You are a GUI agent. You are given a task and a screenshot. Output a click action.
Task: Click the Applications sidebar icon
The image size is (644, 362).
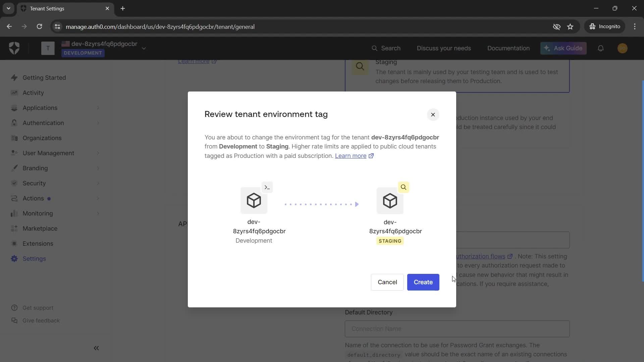[x=14, y=108]
